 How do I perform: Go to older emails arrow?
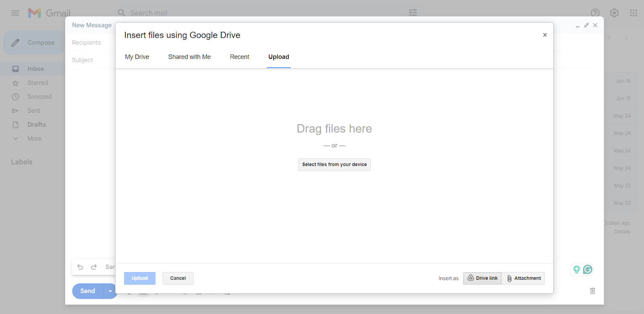point(626,37)
